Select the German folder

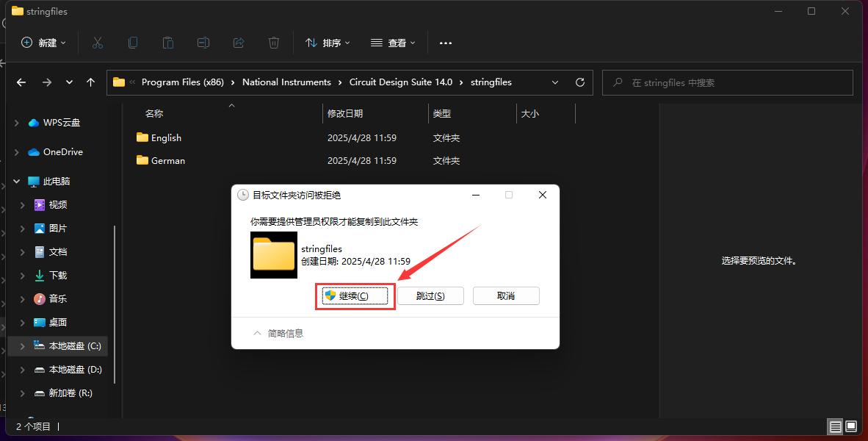pyautogui.click(x=167, y=161)
